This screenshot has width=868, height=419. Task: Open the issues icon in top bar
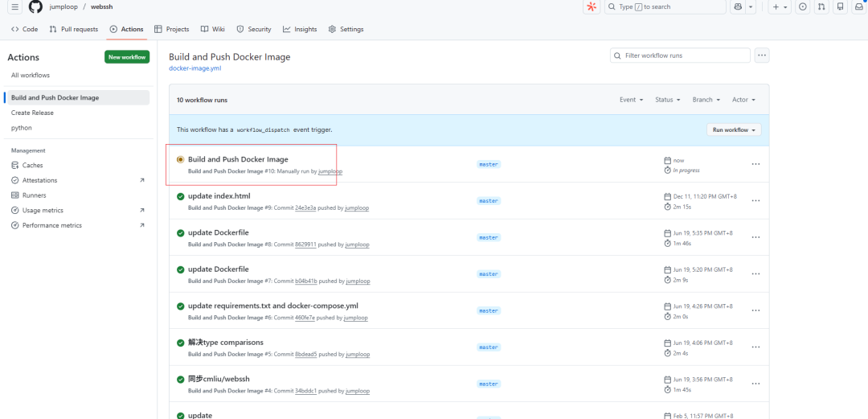(802, 7)
